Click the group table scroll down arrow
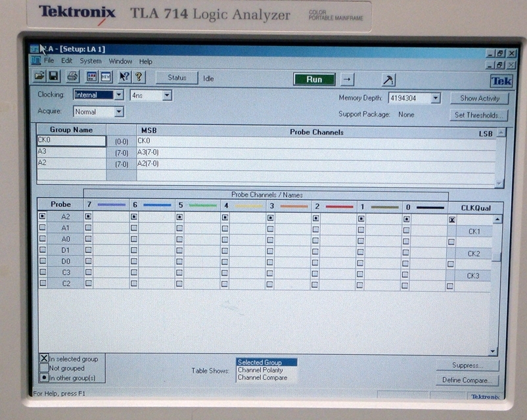Screen dimensions: 527x420 coord(499,183)
